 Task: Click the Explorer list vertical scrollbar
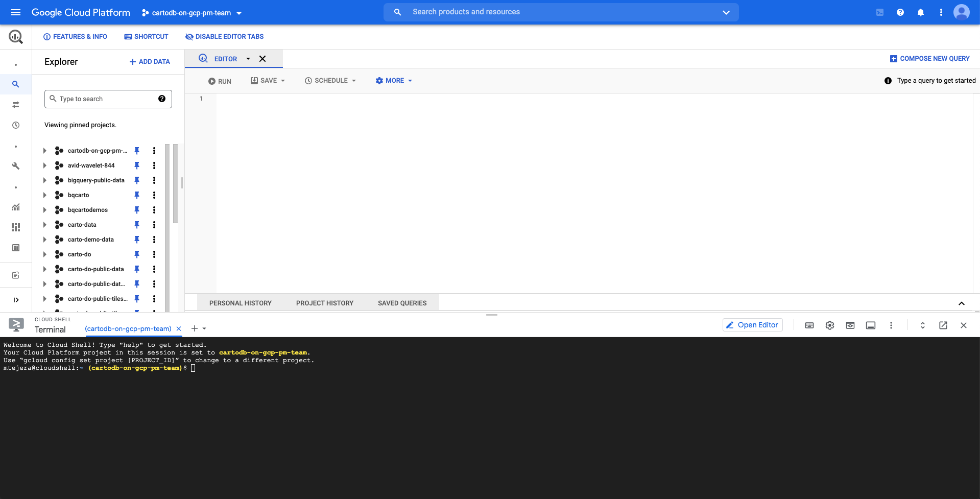coord(175,184)
